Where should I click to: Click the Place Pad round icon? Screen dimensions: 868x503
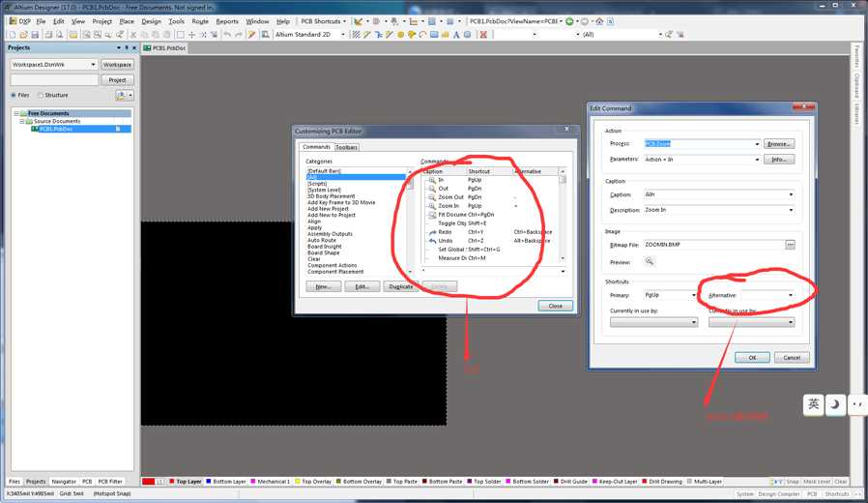click(x=400, y=35)
